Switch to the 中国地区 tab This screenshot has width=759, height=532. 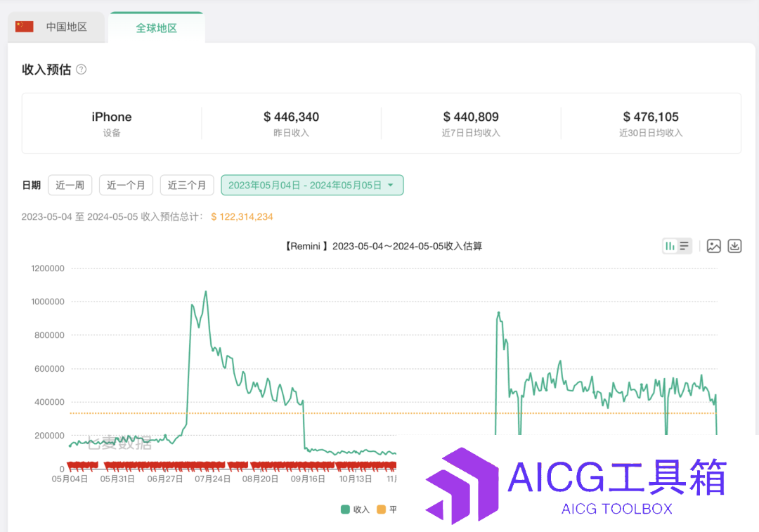56,27
